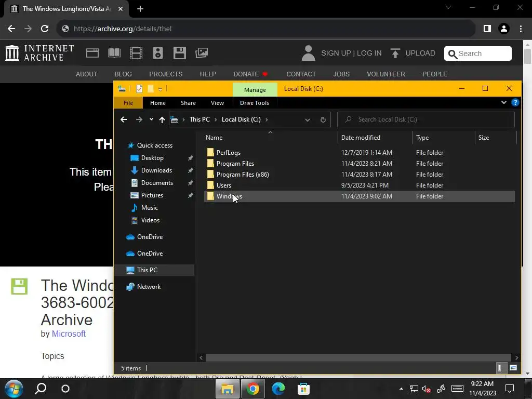This screenshot has width=532, height=399.
Task: Close the Windows Longhorn/Vista Chrome tab
Action: point(121,9)
